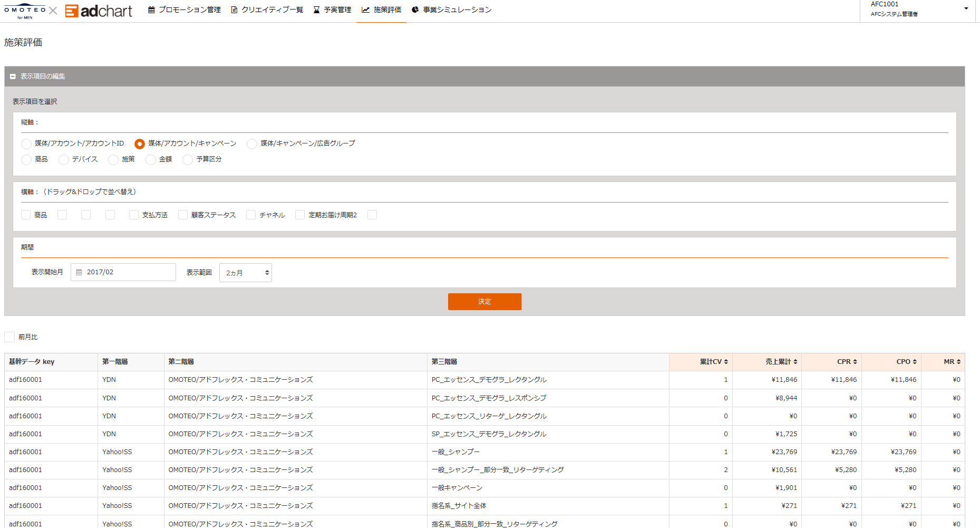Open プロモーション管理 menu
The image size is (980, 528).
point(185,10)
